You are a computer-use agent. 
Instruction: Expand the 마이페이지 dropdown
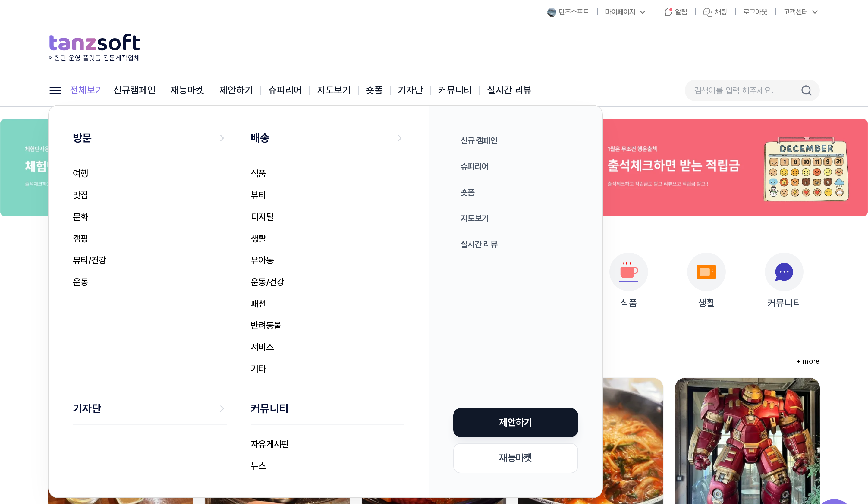[625, 12]
